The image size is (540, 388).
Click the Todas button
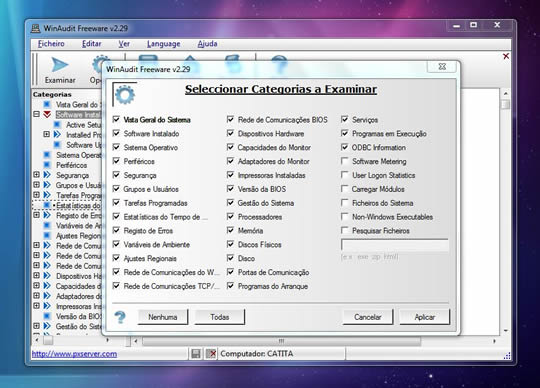pyautogui.click(x=220, y=317)
